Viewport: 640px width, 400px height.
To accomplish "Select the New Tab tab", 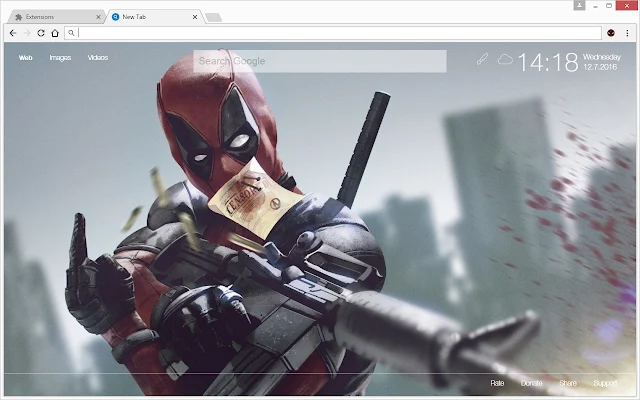I will click(154, 17).
